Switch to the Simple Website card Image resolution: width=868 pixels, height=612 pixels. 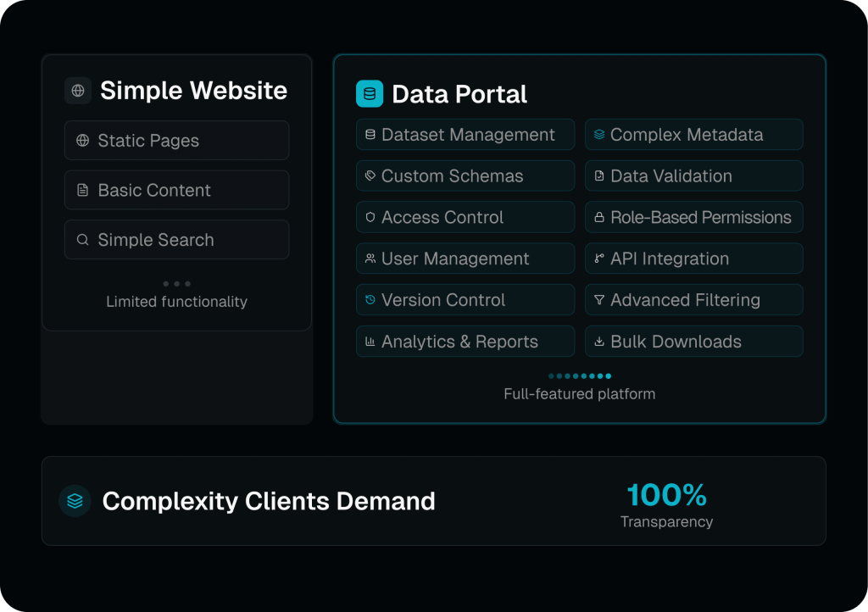coord(176,91)
